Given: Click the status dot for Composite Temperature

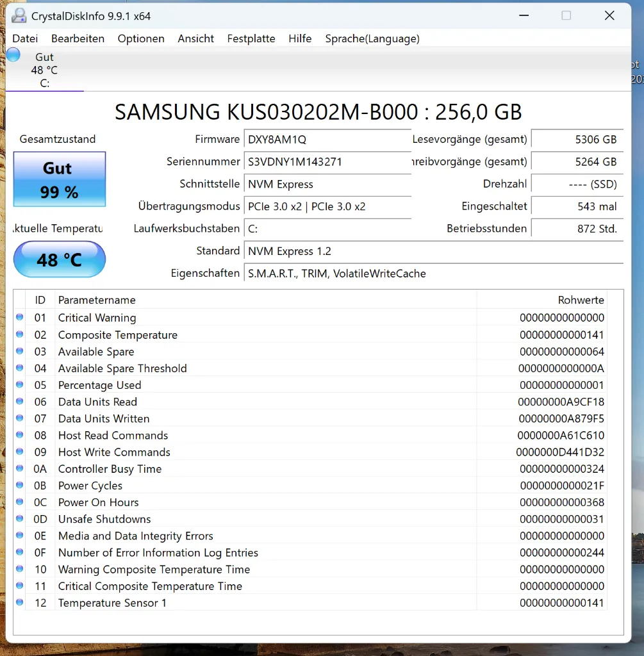Looking at the screenshot, I should click(x=20, y=334).
